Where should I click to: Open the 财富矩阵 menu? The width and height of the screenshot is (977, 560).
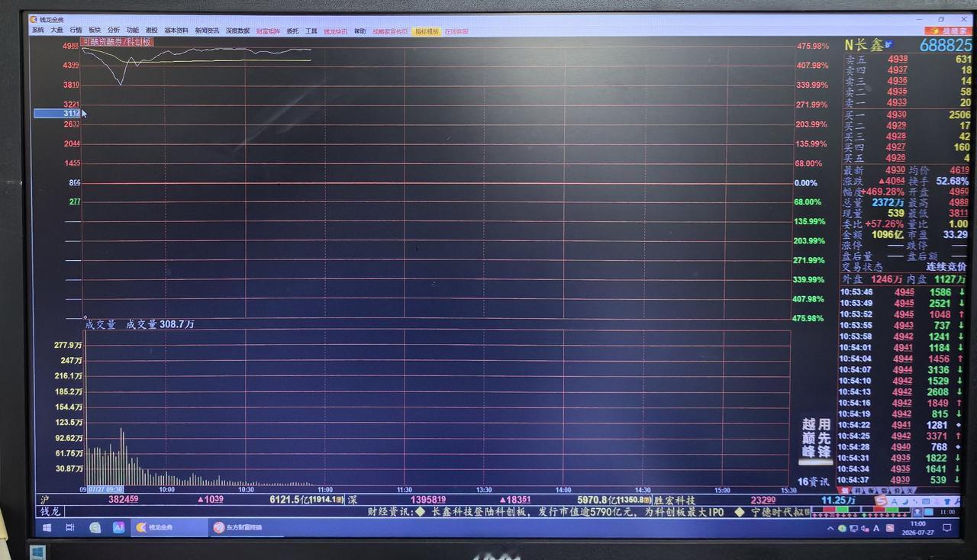[x=268, y=32]
